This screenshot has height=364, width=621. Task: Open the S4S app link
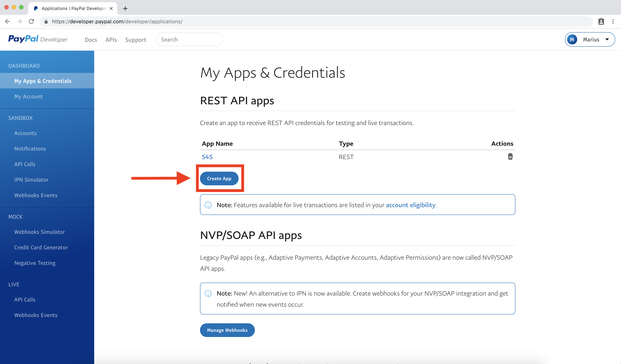click(207, 157)
